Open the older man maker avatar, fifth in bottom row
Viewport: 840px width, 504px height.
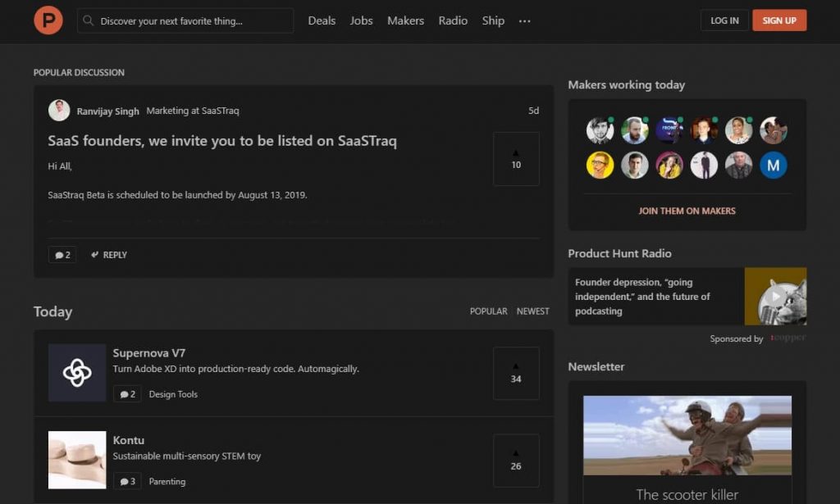click(739, 165)
